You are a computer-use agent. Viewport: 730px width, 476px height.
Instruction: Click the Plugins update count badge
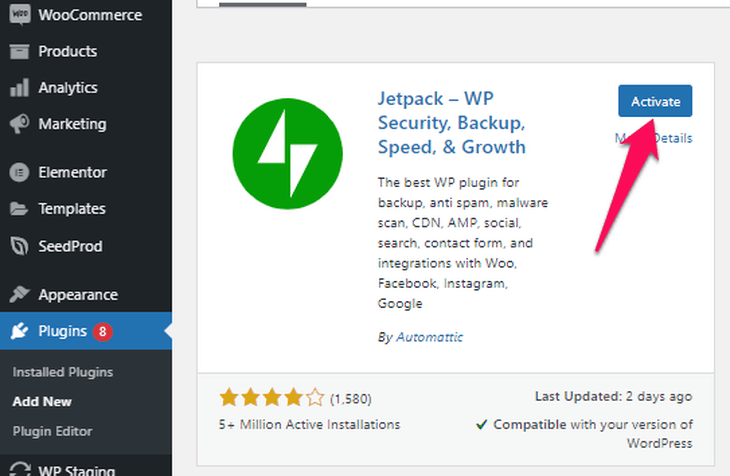click(x=102, y=332)
